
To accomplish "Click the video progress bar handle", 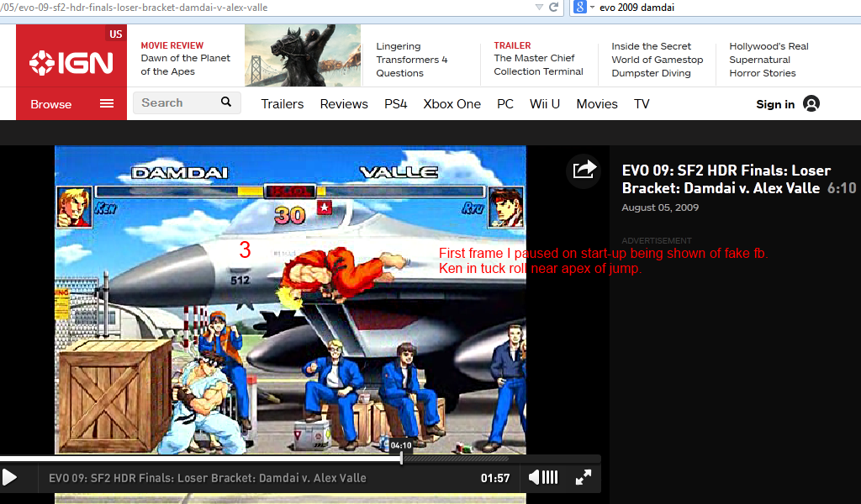I will pyautogui.click(x=401, y=459).
